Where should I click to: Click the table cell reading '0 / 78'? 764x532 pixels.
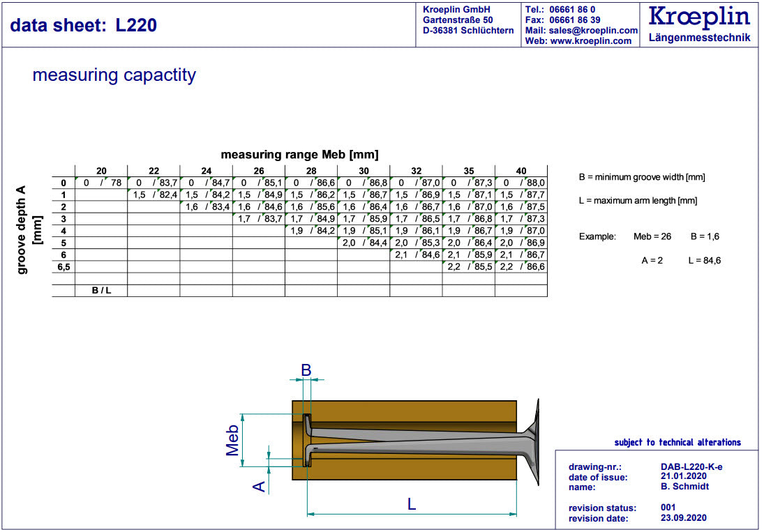coord(101,183)
